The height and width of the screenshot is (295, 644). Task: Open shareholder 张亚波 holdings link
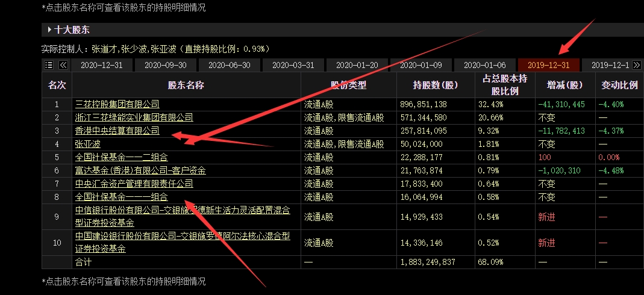(x=88, y=144)
